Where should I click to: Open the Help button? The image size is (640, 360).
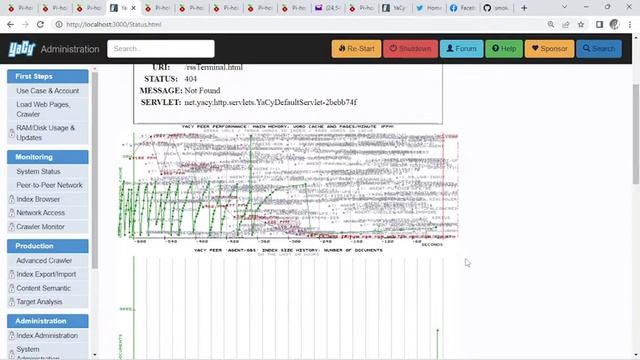[504, 49]
